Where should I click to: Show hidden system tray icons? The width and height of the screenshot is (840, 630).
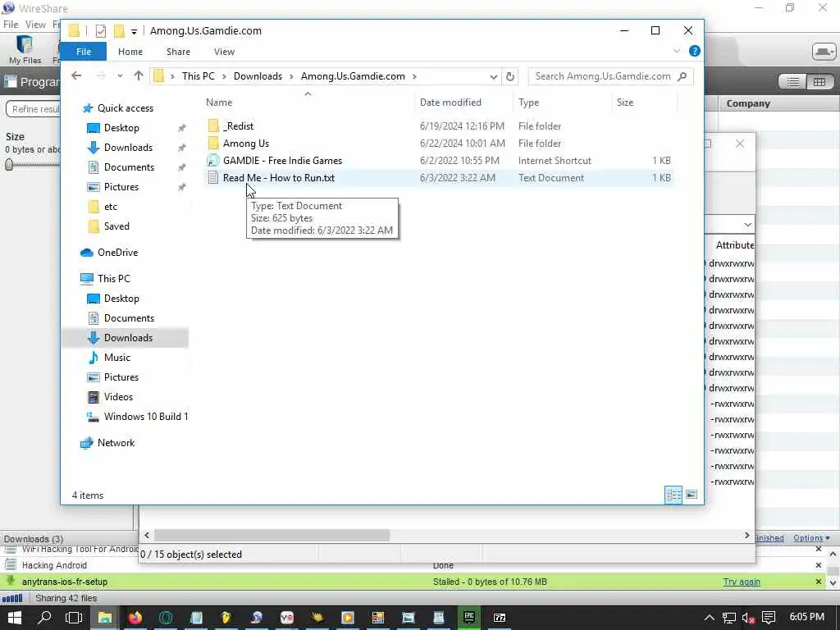(710, 619)
